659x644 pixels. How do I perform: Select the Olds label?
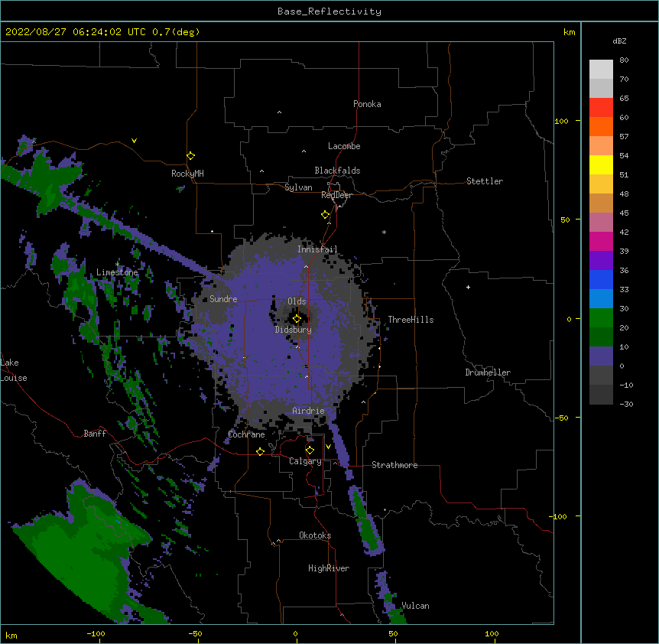(x=297, y=301)
